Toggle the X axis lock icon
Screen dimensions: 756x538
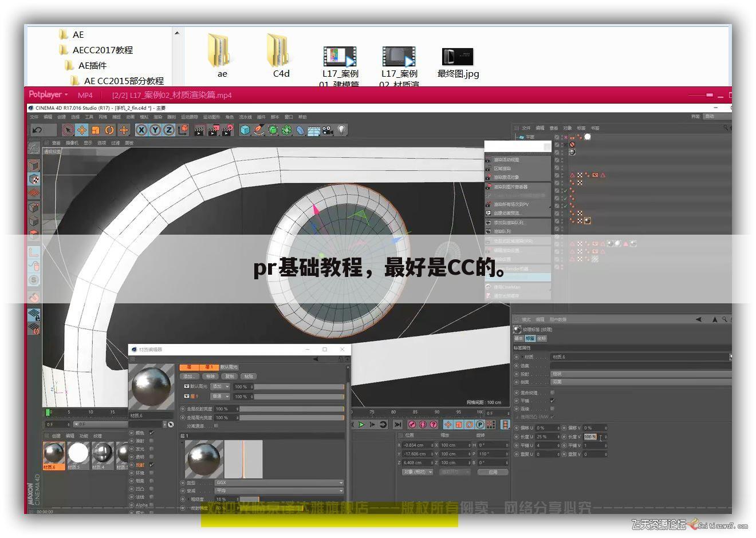tap(141, 130)
